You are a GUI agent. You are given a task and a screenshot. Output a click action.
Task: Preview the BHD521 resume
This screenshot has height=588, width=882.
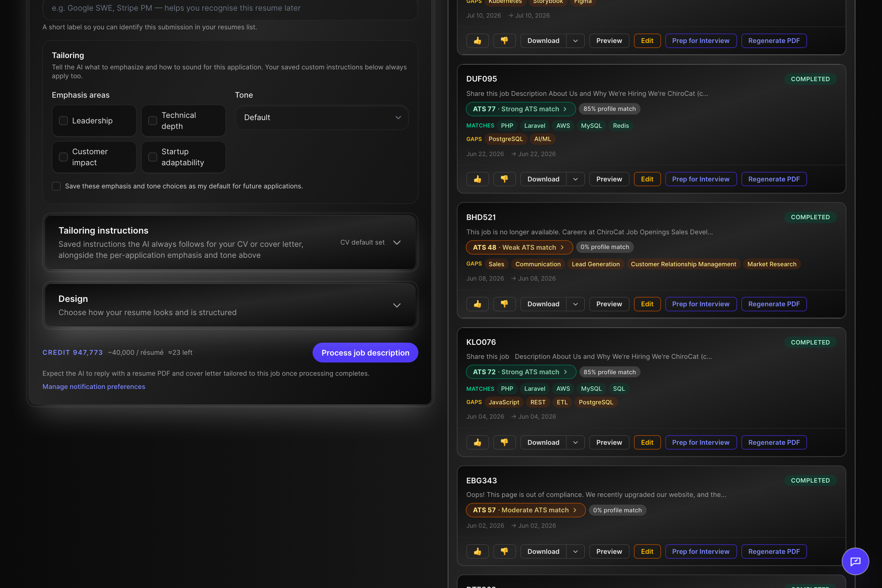click(x=609, y=304)
